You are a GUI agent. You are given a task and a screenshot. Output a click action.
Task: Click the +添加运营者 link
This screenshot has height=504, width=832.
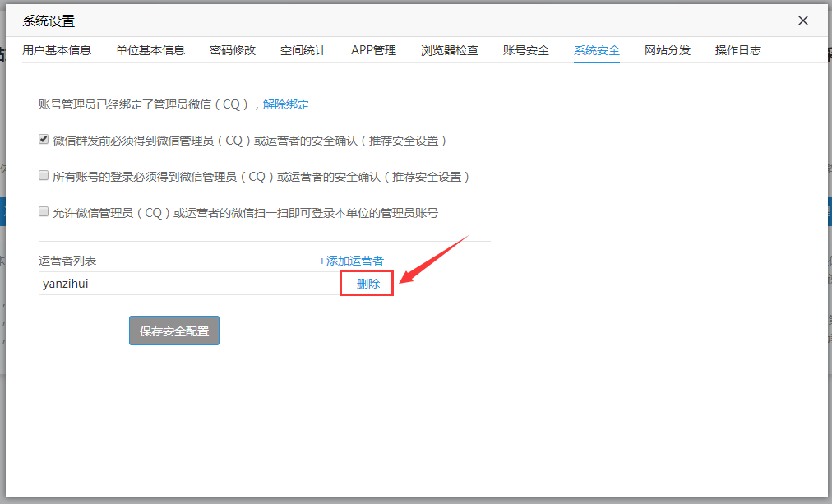[x=351, y=261]
